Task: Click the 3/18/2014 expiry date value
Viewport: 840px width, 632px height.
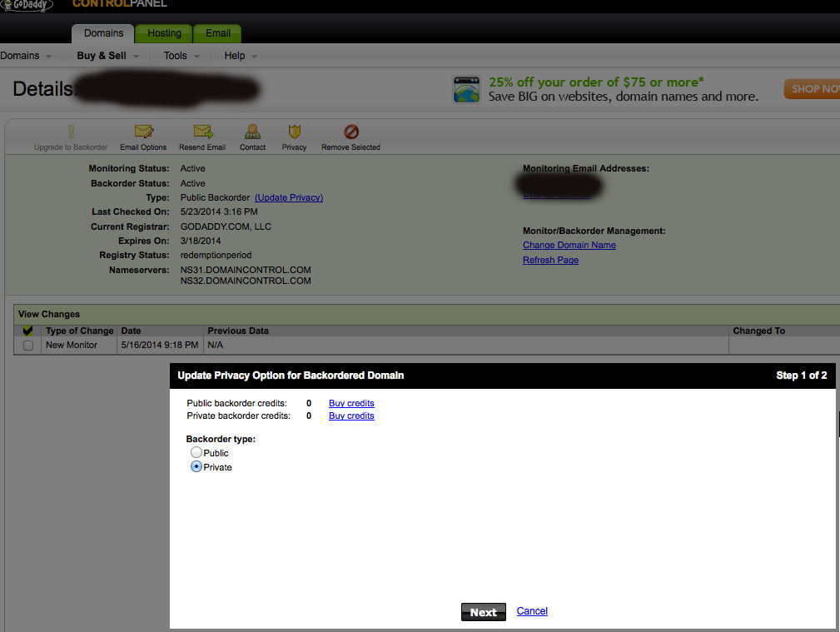Action: click(201, 241)
